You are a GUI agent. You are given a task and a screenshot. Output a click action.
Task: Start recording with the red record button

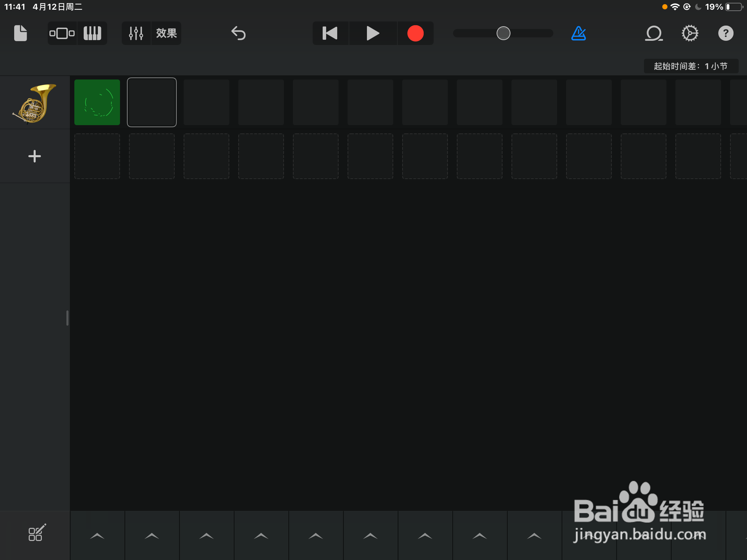(x=415, y=33)
